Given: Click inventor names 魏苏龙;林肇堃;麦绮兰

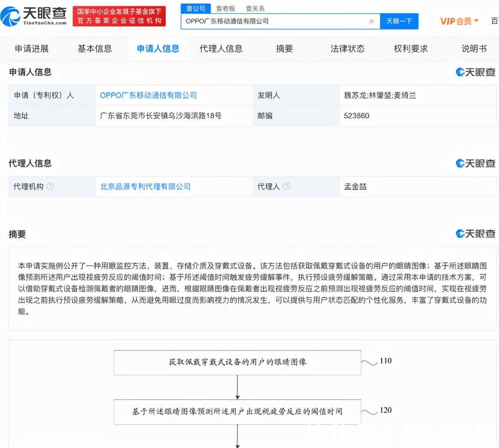Looking at the screenshot, I should [x=380, y=95].
